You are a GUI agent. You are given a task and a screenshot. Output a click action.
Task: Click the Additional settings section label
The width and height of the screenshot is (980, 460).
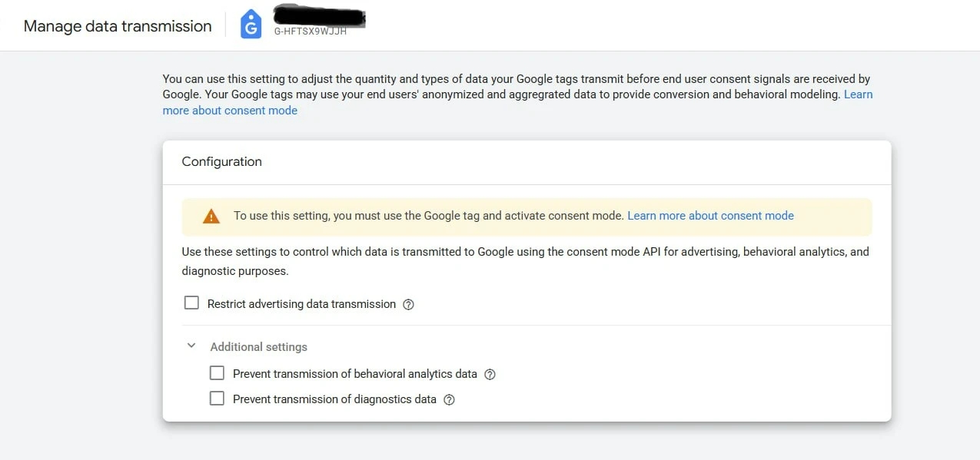(x=258, y=347)
